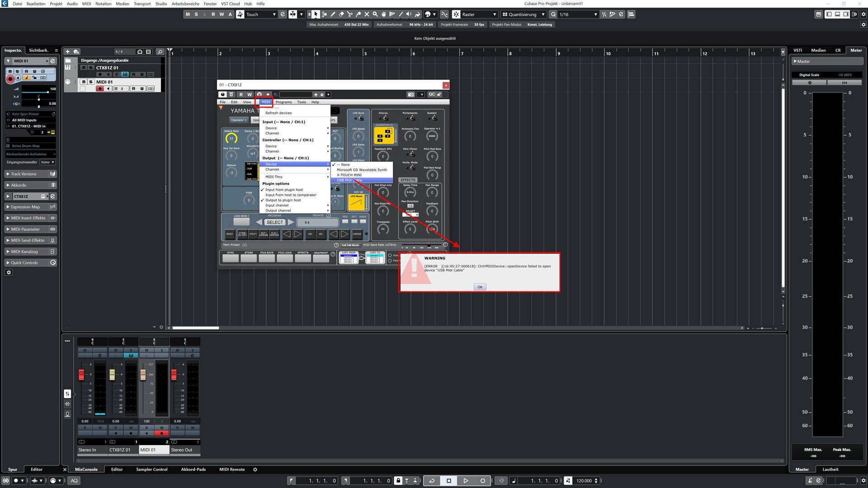The width and height of the screenshot is (868, 488).
Task: Open track search magnifier in track list
Action: click(x=160, y=52)
